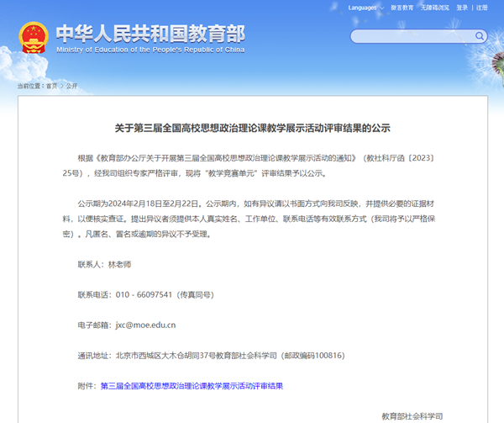
Task: Click the contact name 林老师
Action: click(x=120, y=264)
